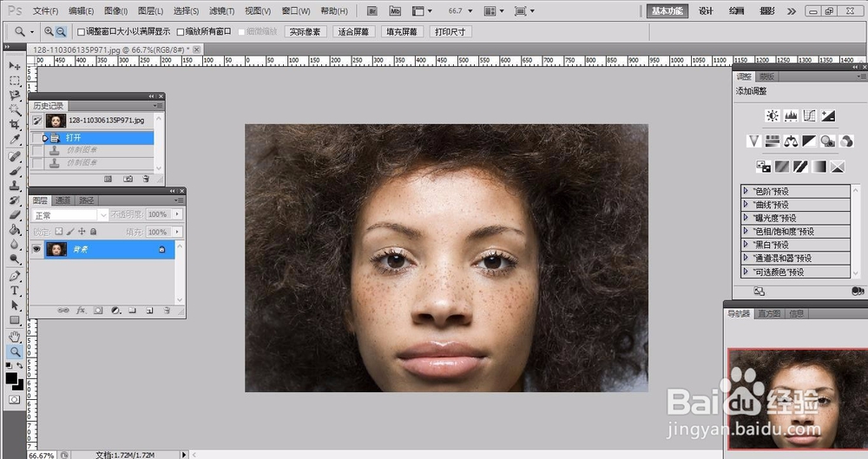The image size is (868, 459).
Task: Select the Type tool
Action: (x=15, y=290)
